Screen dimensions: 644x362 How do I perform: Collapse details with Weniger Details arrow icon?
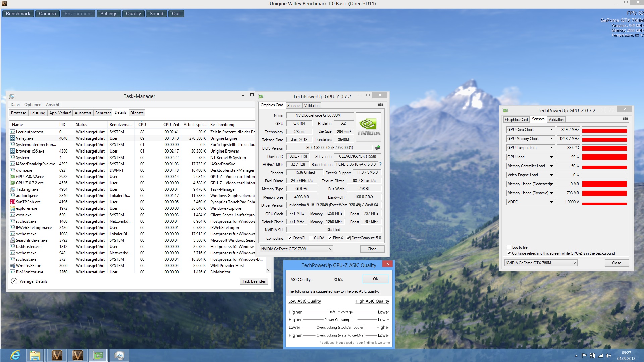14,281
